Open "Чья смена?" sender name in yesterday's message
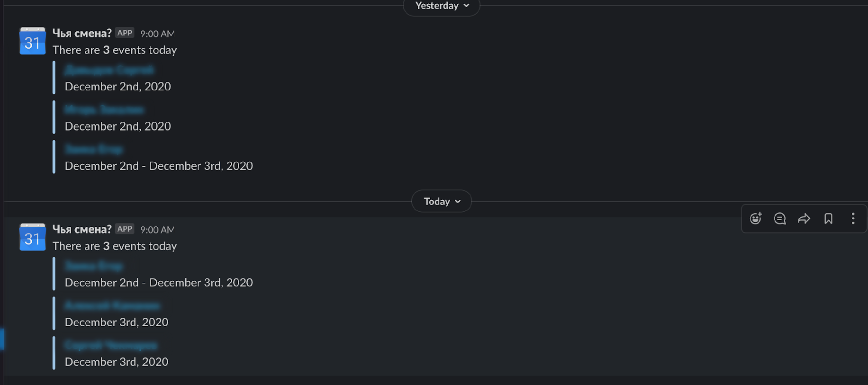Viewport: 868px width, 385px height. point(82,33)
